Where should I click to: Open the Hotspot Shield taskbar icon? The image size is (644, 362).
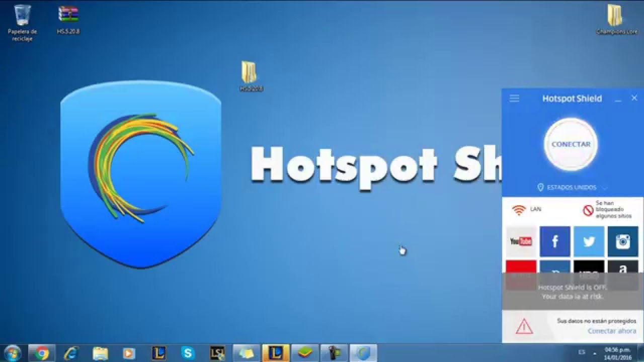click(x=363, y=353)
